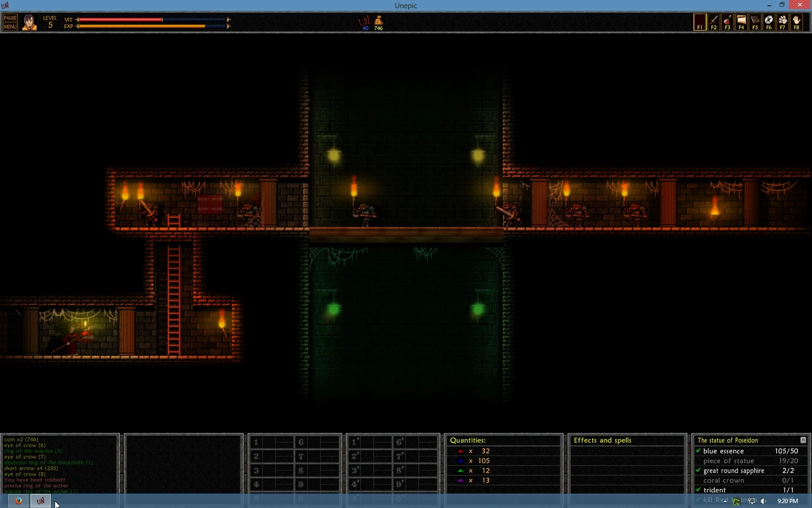Open the F6 ring slot
The height and width of the screenshot is (508, 812).
(x=768, y=22)
